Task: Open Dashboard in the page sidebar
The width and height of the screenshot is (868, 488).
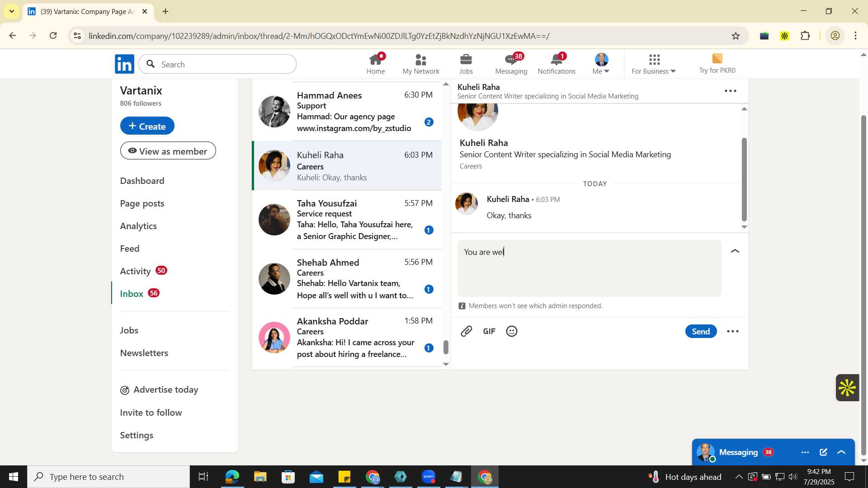Action: coord(142,181)
